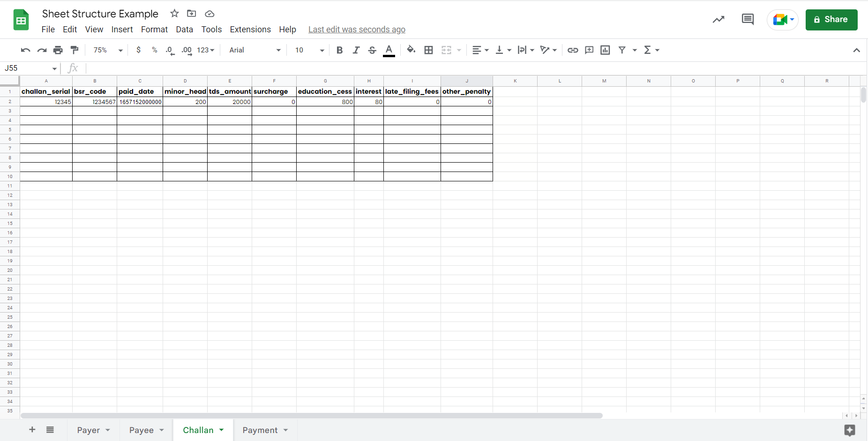Star the Sheet Structure Example document
The height and width of the screenshot is (441, 868).
tap(174, 14)
